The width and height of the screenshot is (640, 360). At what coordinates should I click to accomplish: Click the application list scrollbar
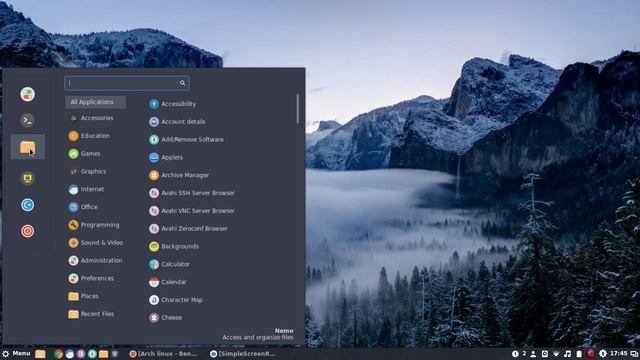[298, 109]
